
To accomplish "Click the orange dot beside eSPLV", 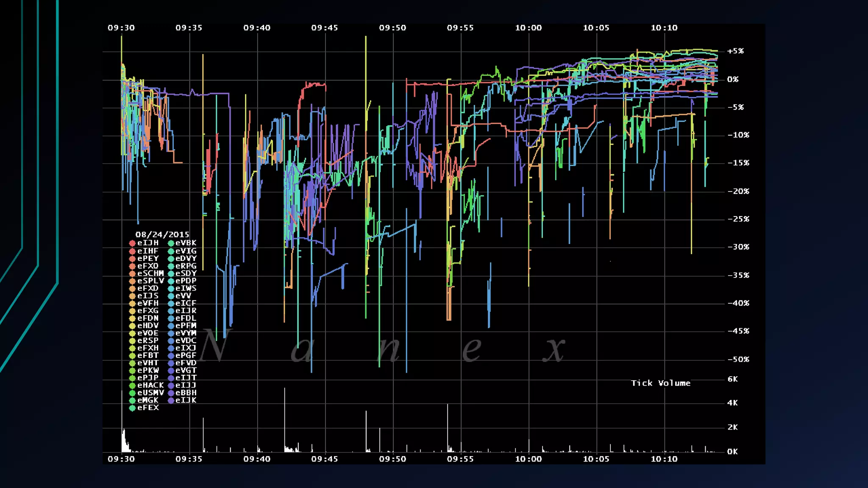I will 132,281.
